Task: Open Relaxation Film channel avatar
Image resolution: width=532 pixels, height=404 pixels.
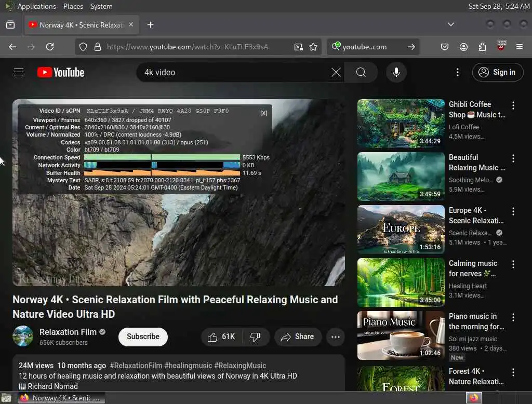Action: (23, 336)
